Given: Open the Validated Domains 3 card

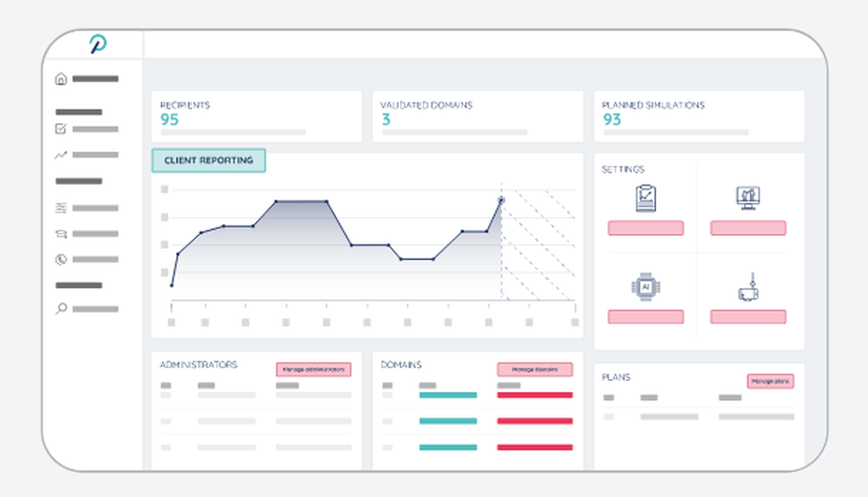Looking at the screenshot, I should 477,117.
